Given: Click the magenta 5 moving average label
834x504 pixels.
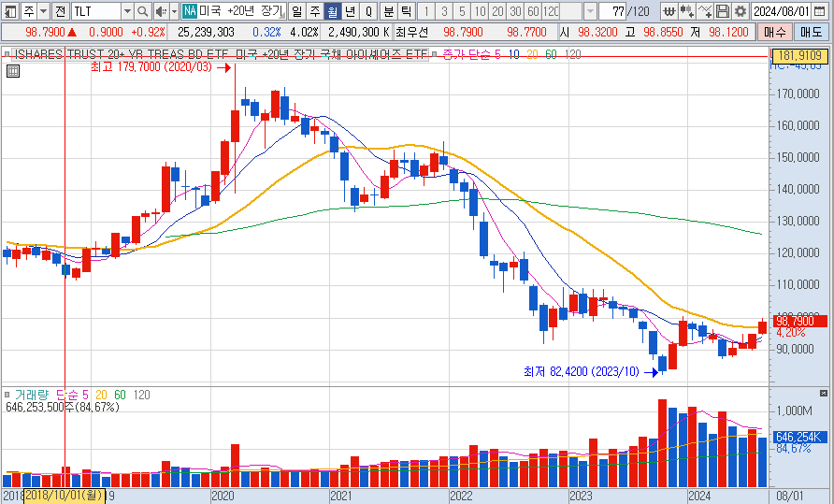Looking at the screenshot, I should pos(497,54).
